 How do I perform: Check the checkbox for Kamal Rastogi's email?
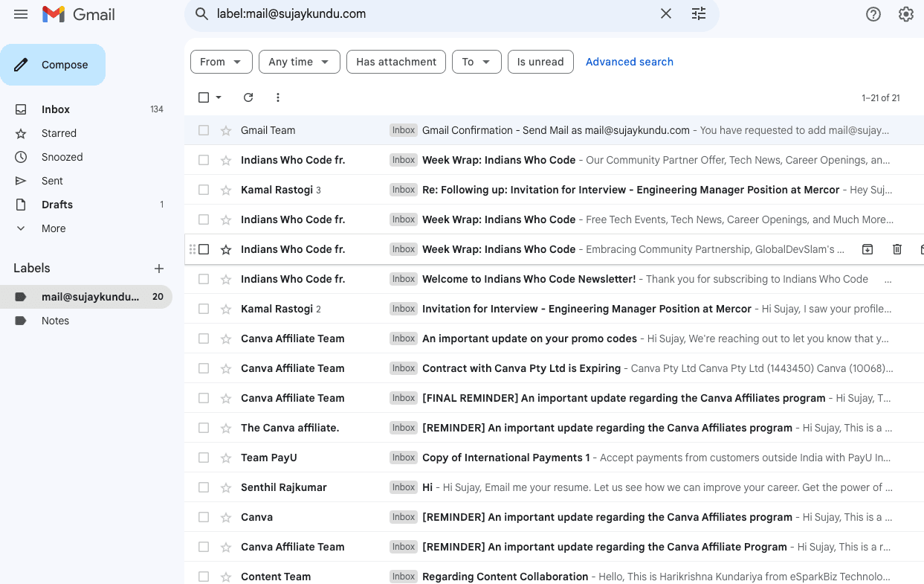click(203, 189)
